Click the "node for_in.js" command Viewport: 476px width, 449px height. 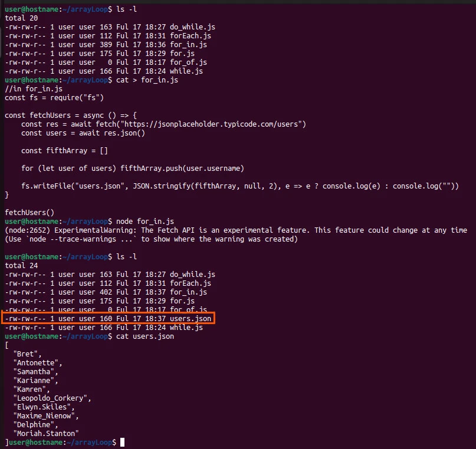point(145,221)
